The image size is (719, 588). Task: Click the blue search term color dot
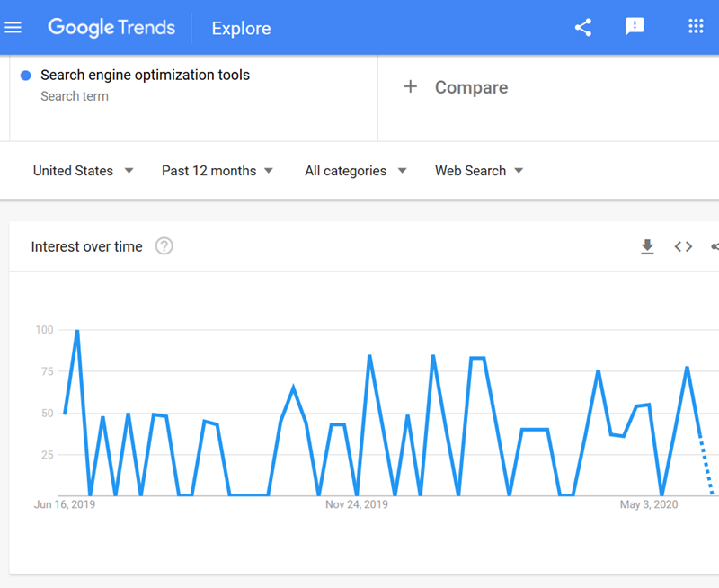point(26,76)
